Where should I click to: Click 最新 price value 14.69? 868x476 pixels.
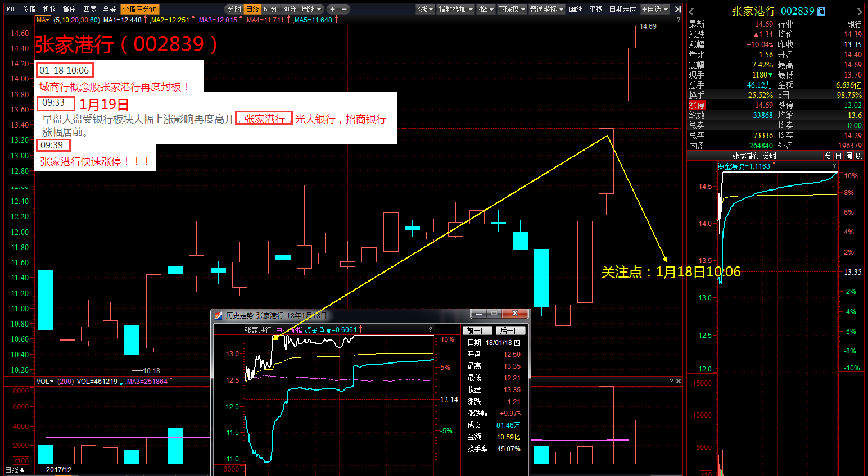764,24
